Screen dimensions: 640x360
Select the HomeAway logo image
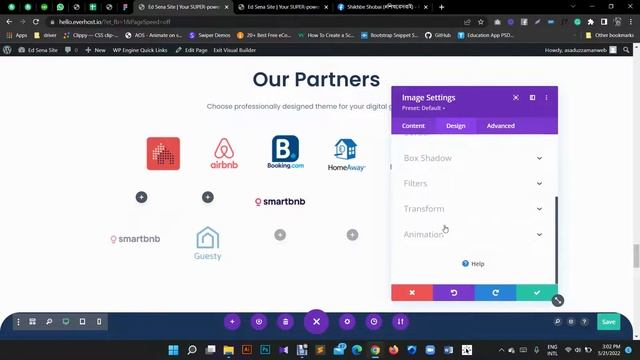pos(346,155)
